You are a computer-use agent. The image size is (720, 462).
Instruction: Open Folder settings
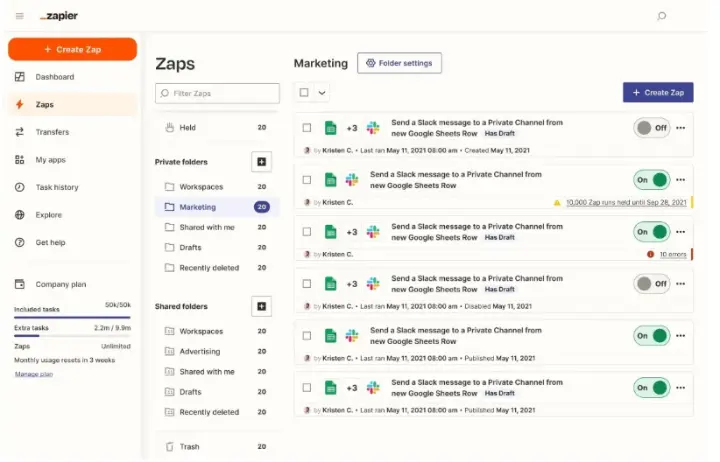pyautogui.click(x=399, y=63)
